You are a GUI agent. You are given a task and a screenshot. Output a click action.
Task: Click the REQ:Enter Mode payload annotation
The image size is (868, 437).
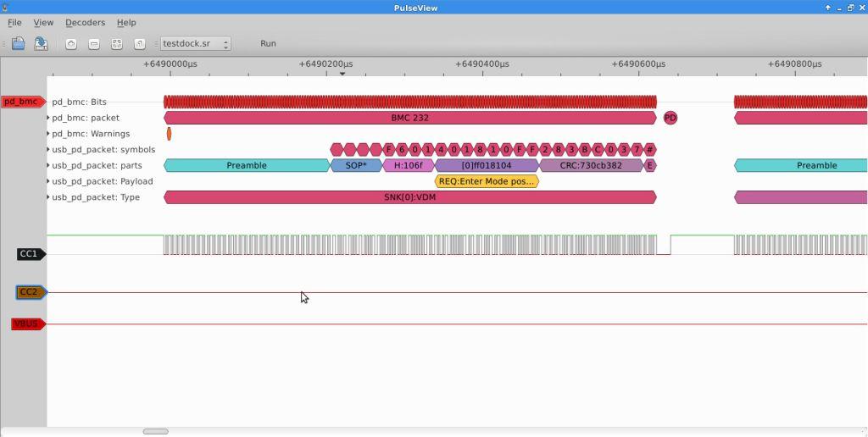point(487,181)
